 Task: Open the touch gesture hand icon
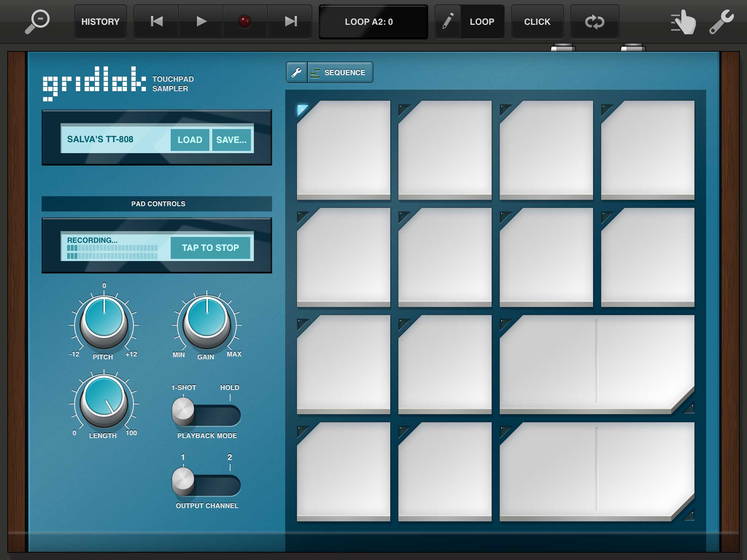click(x=684, y=22)
